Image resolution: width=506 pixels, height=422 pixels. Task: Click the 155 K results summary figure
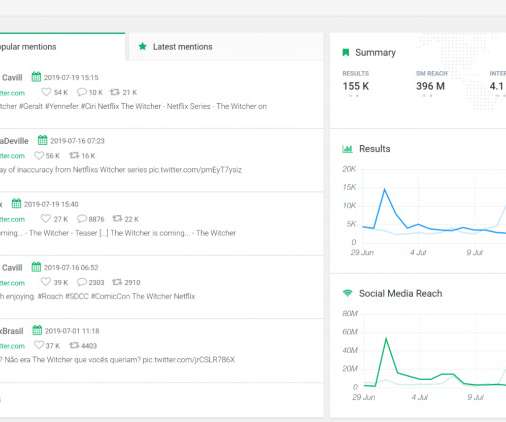tap(356, 86)
